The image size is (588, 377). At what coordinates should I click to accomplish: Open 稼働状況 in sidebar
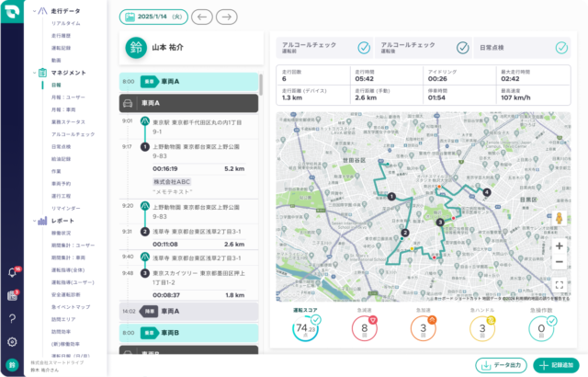(x=61, y=233)
